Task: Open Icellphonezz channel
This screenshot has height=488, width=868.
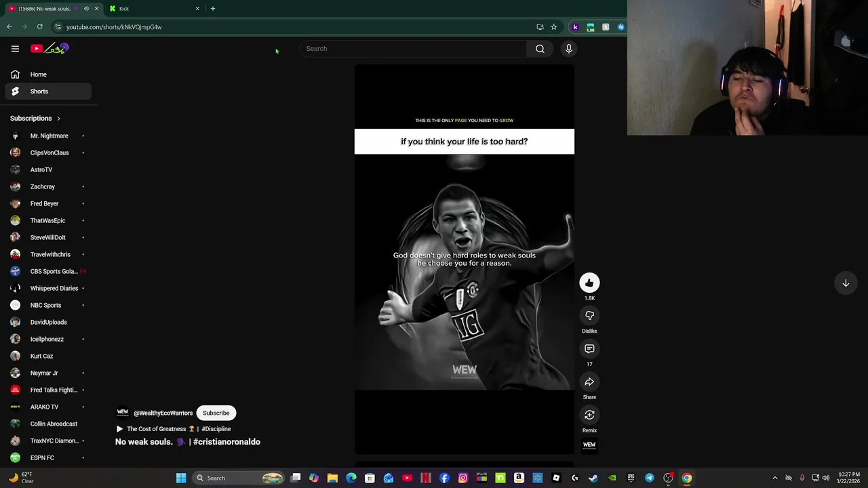Action: click(x=48, y=339)
